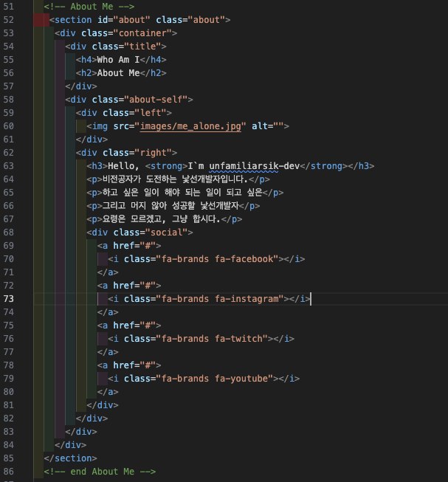Click line number 52 in the gutter
Screen dimensions: 448x482
pyautogui.click(x=9, y=20)
